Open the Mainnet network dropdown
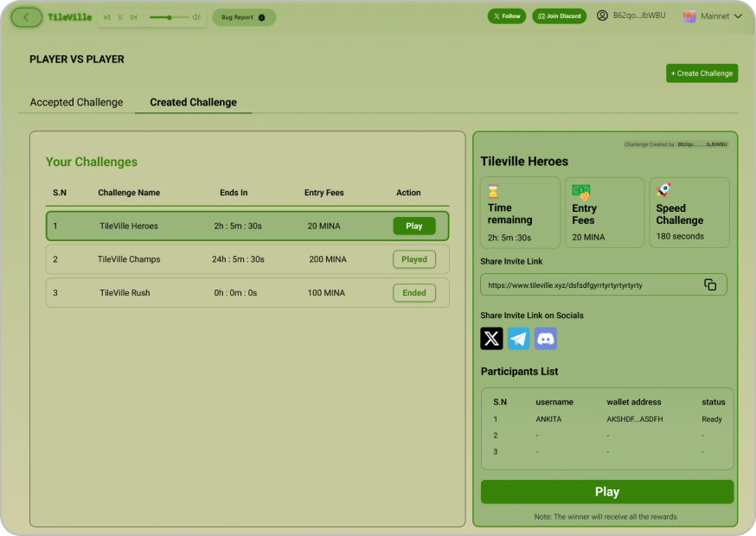The image size is (756, 536). (713, 16)
